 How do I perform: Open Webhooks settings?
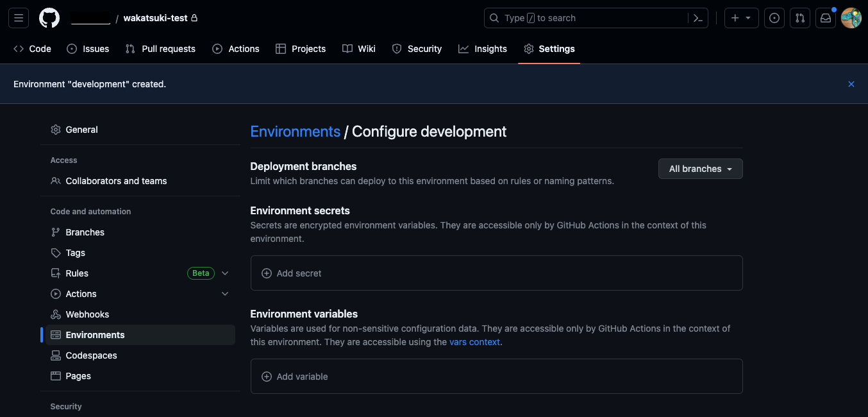[x=87, y=314]
